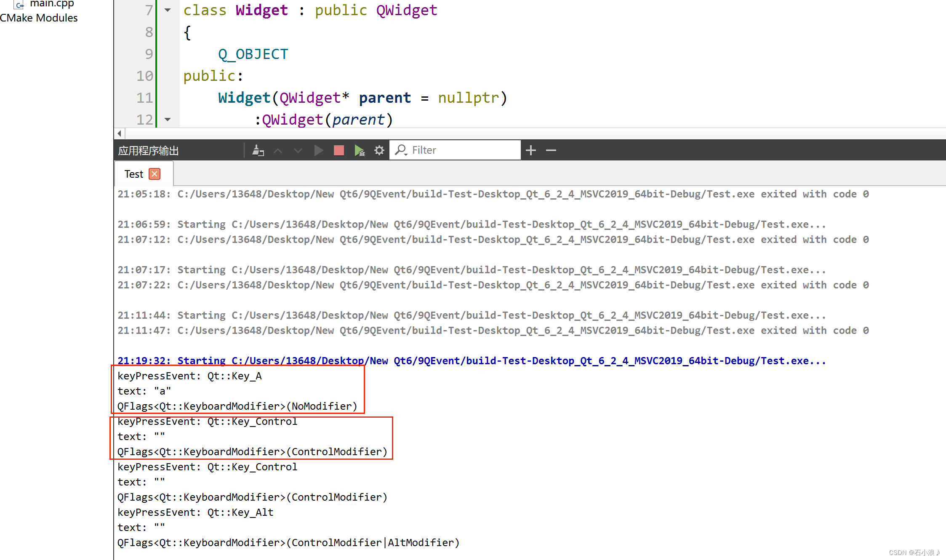The image size is (946, 560).
Task: Click the 21:19:32 Starting Test.exe link line
Action: (472, 361)
